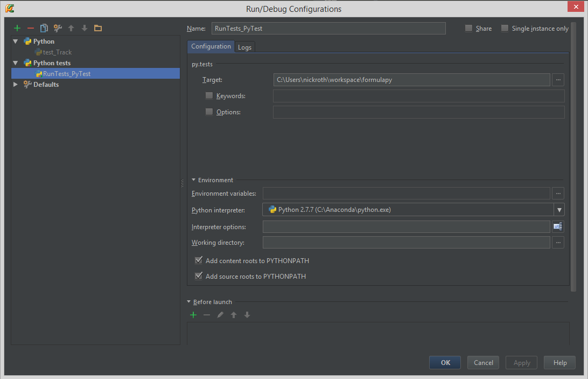This screenshot has width=588, height=379.
Task: Copy the selected configuration
Action: [x=44, y=28]
